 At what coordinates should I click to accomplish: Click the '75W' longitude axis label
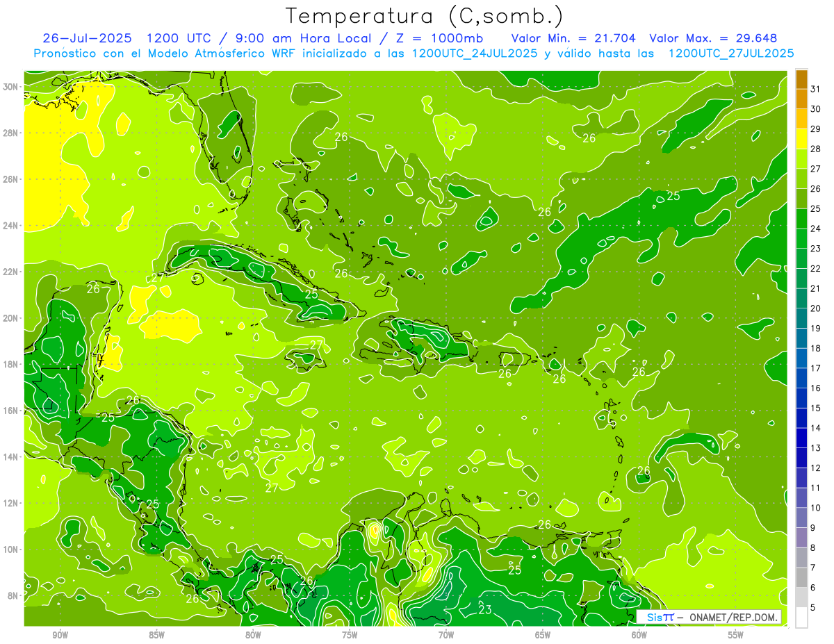[350, 634]
